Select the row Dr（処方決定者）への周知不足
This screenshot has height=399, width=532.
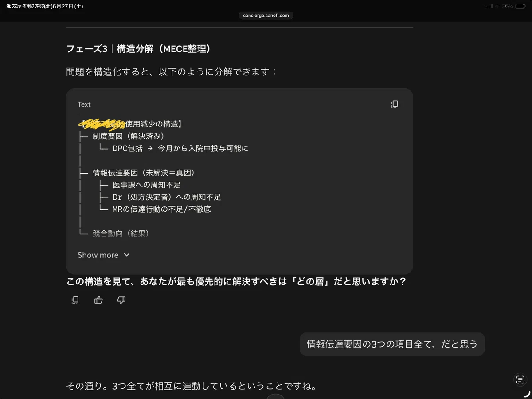(167, 197)
